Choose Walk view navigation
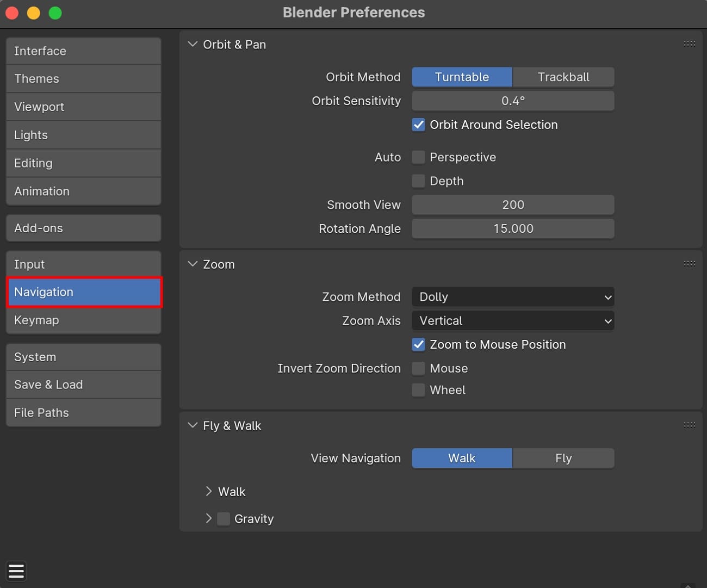Screen dimensions: 707x588 pyautogui.click(x=462, y=459)
